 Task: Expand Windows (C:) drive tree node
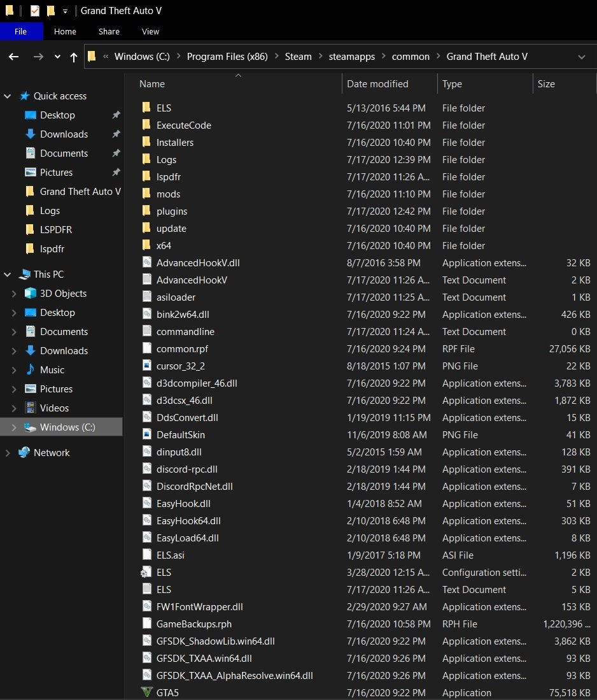click(x=14, y=427)
